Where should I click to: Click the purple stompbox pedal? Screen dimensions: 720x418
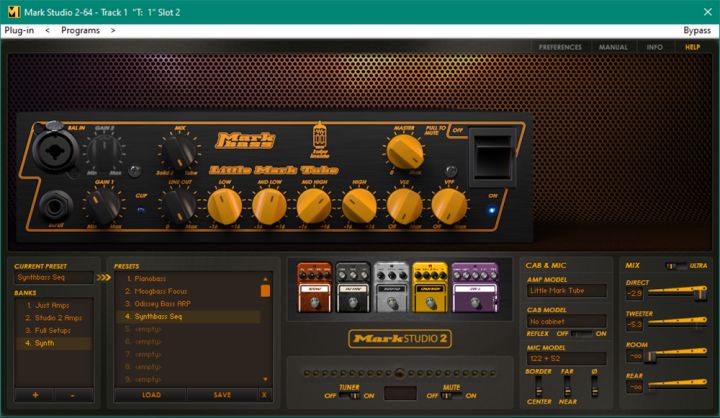(475, 285)
